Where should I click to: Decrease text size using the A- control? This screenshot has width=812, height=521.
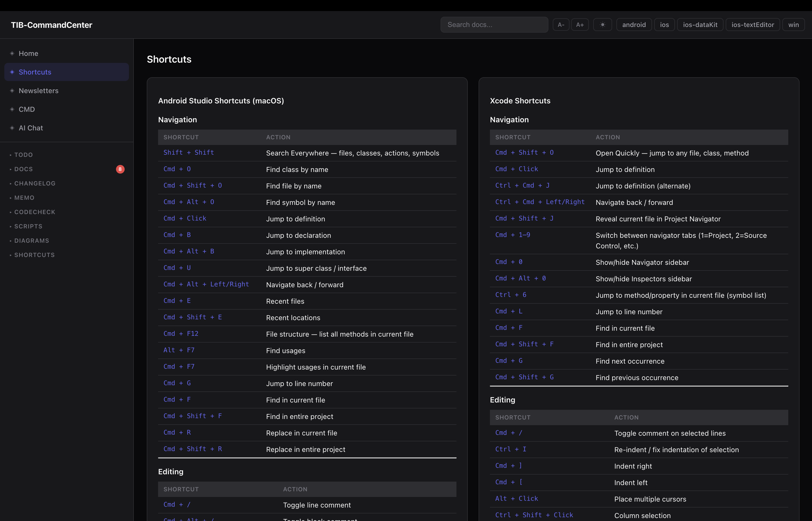[x=561, y=24]
